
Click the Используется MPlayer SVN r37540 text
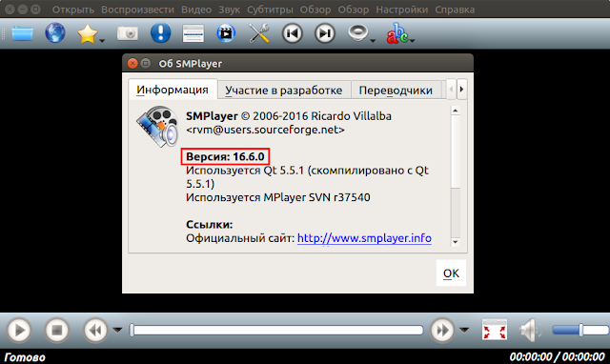[278, 197]
